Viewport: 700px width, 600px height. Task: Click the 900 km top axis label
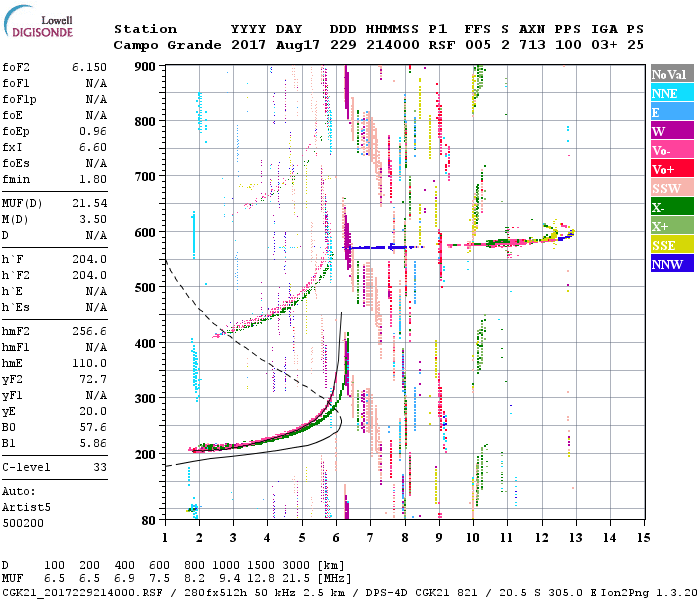click(x=144, y=66)
